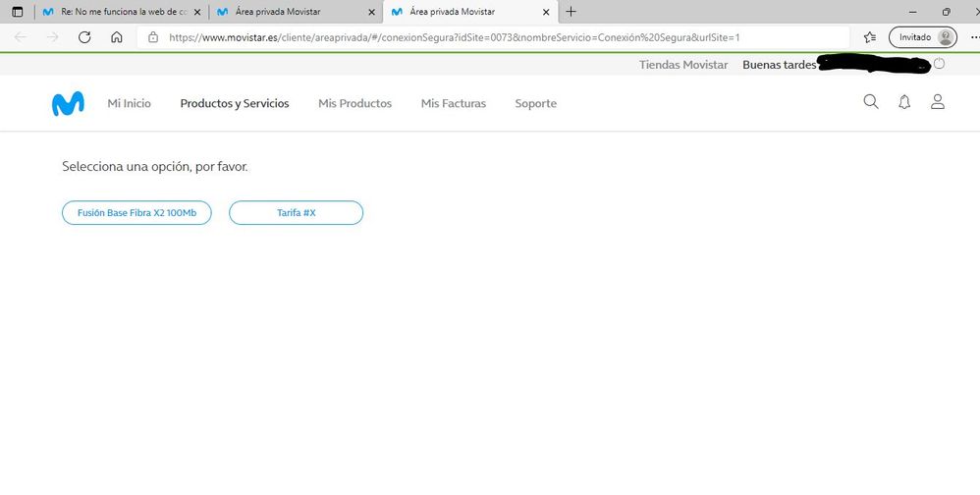This screenshot has height=495, width=980.
Task: View site lock information icon
Action: [x=152, y=37]
